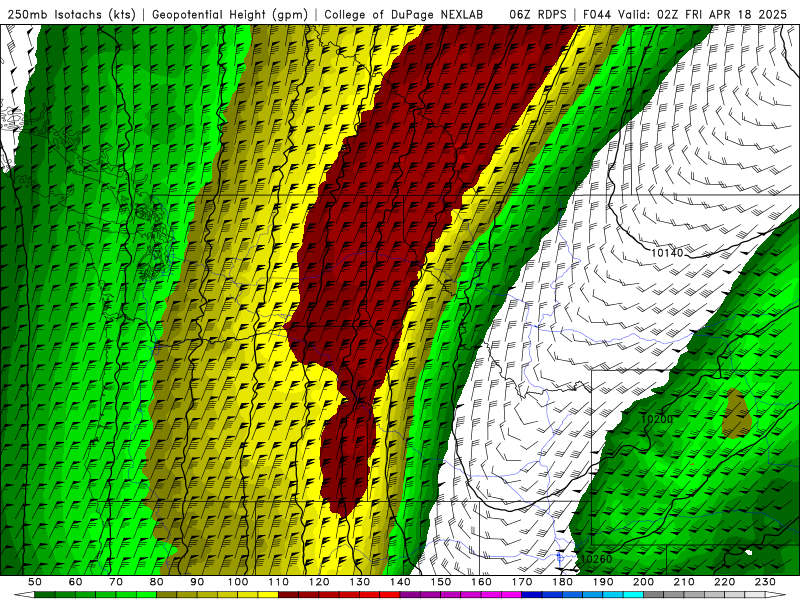Click the bright red colorbar segment below 140
Image resolution: width=800 pixels, height=600 pixels.
click(x=390, y=595)
